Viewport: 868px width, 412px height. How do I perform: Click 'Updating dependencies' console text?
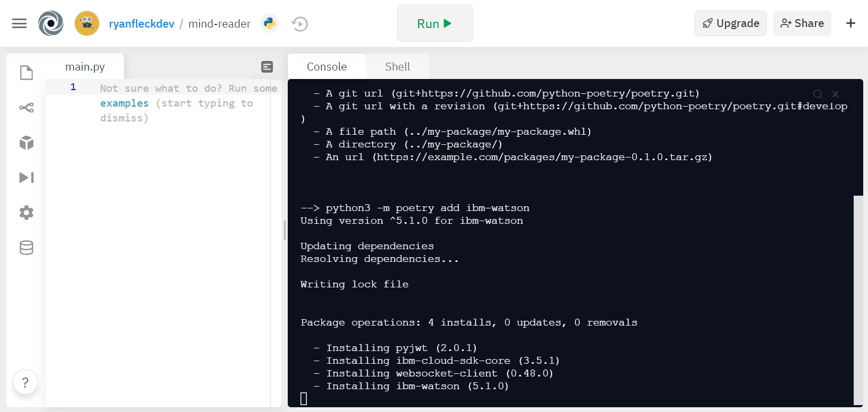[x=367, y=246]
